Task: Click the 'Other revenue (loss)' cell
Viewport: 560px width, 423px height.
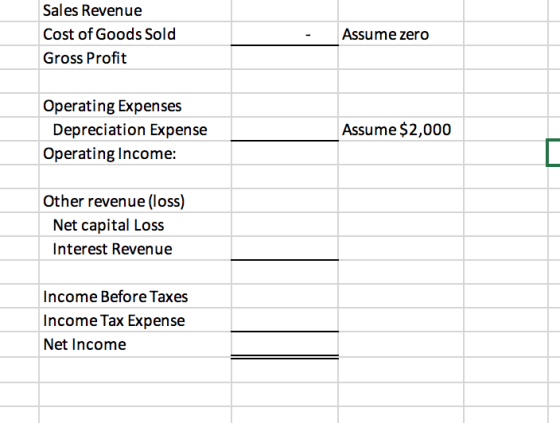Action: (x=135, y=201)
